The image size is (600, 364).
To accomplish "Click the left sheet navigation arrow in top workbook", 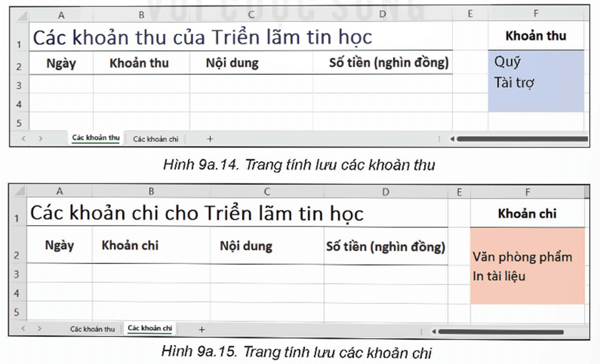I will (23, 138).
